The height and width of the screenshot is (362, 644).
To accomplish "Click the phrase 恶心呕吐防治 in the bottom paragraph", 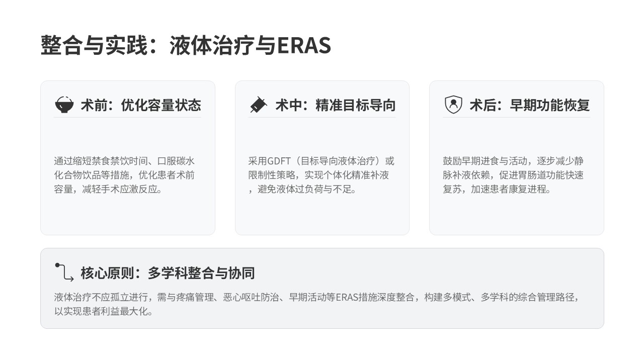I will (252, 297).
